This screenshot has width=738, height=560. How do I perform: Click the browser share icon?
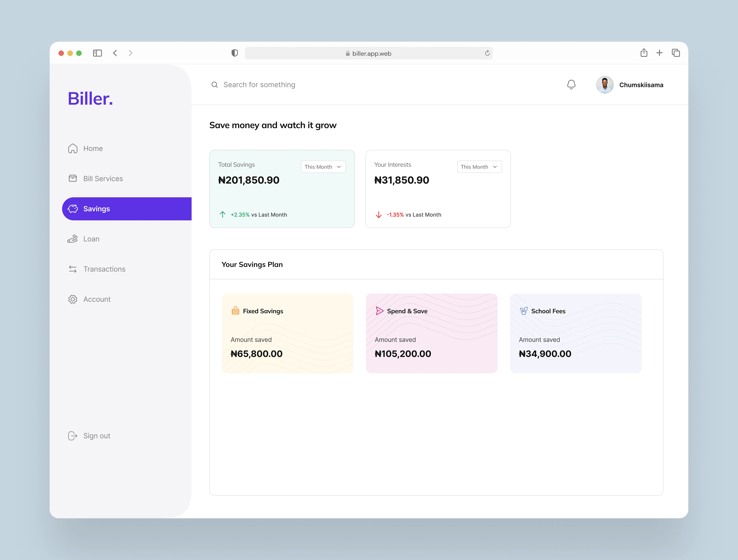tap(644, 53)
